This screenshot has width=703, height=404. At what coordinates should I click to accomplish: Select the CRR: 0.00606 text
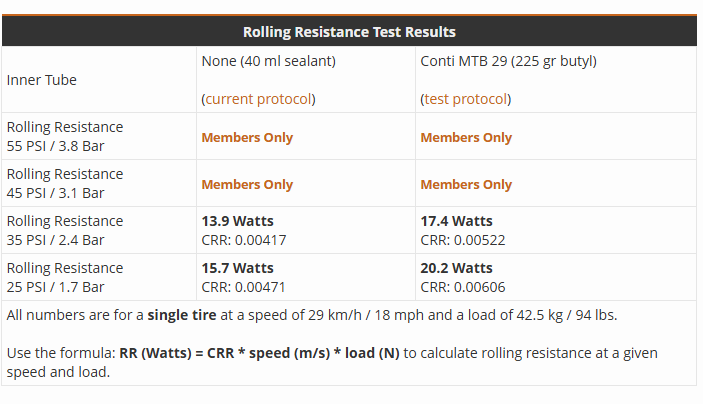(x=463, y=287)
